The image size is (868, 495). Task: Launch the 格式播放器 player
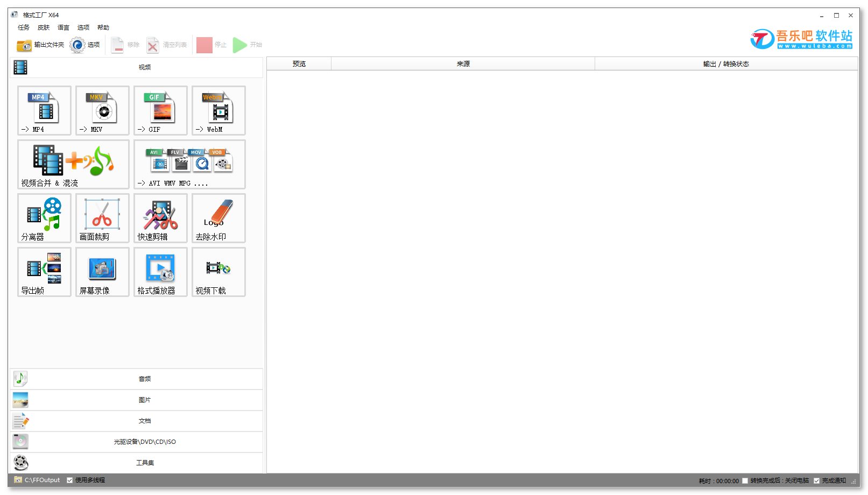tap(160, 272)
